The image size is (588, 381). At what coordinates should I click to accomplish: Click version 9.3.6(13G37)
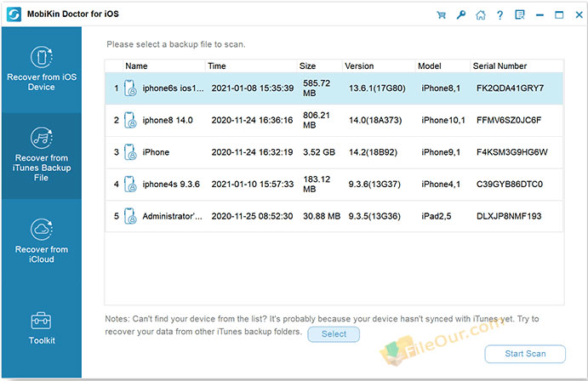coord(374,185)
